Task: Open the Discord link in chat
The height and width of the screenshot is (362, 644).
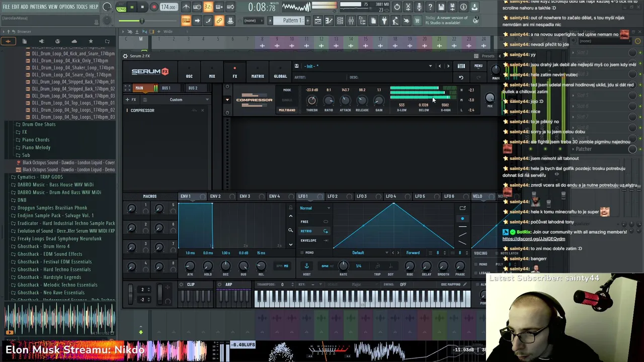Action: [x=533, y=239]
